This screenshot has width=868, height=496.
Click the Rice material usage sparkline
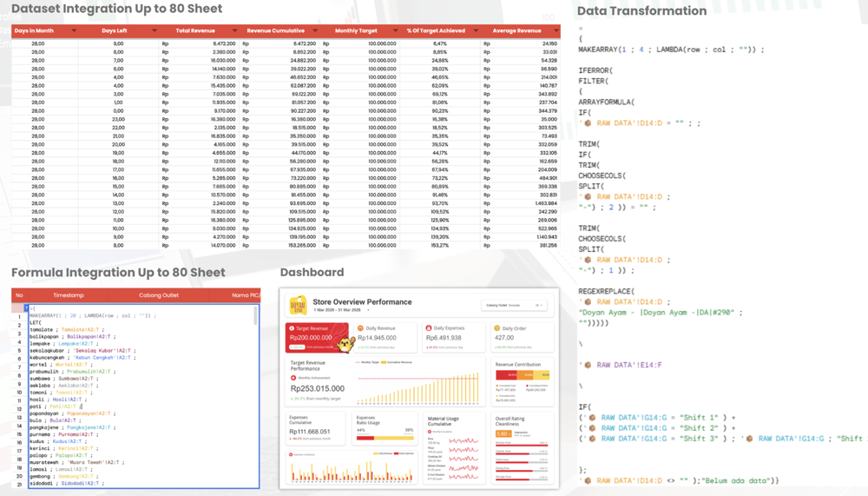point(464,440)
